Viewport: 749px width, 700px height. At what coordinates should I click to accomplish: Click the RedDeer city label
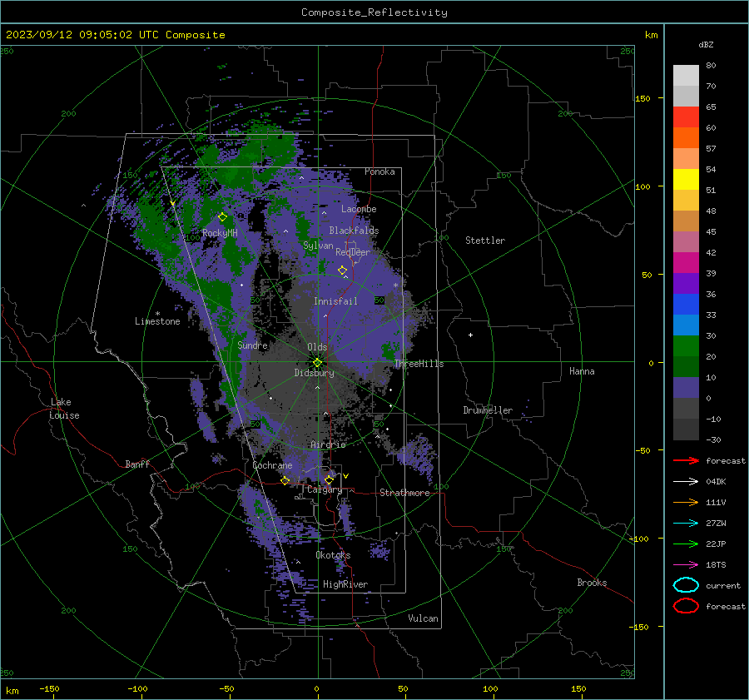click(x=353, y=252)
